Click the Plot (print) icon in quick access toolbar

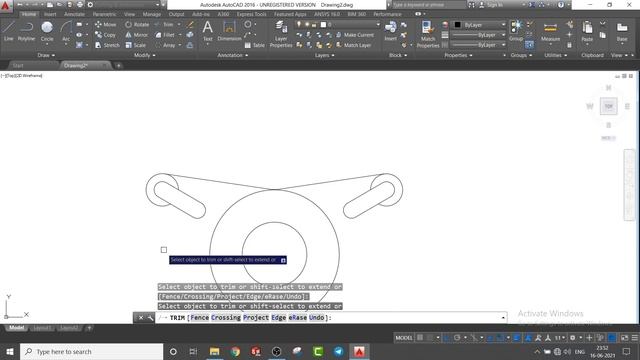[x=80, y=5]
